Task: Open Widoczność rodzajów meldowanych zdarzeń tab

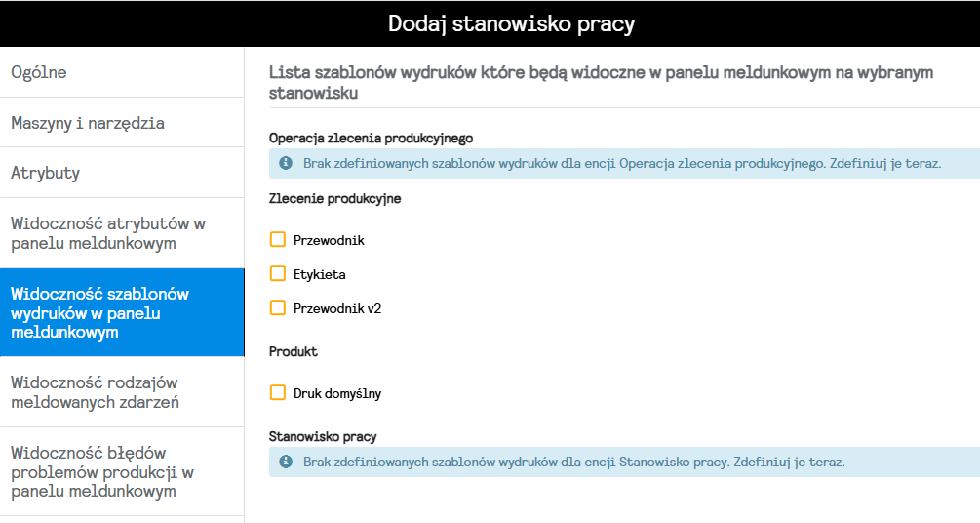Action: point(122,392)
